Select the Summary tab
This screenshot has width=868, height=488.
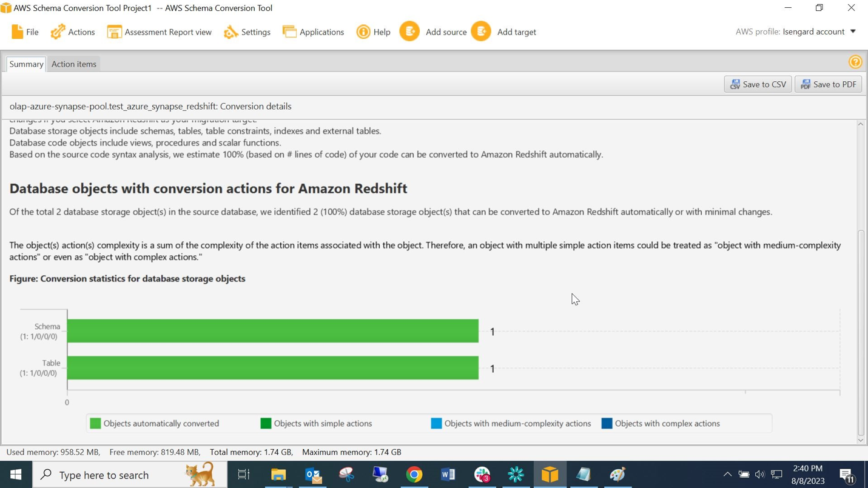tap(26, 64)
